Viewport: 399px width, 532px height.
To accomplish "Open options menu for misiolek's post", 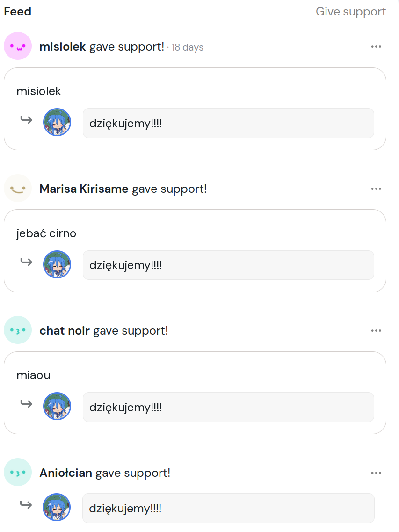I will 376,47.
